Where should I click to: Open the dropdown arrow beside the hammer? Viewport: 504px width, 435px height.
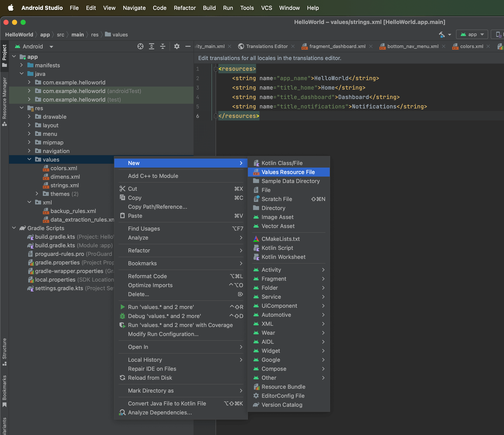pos(450,35)
